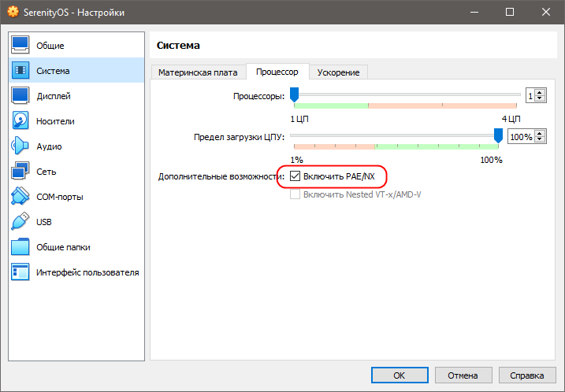Open the Общие settings category
Screen dimensions: 565x392
point(76,46)
